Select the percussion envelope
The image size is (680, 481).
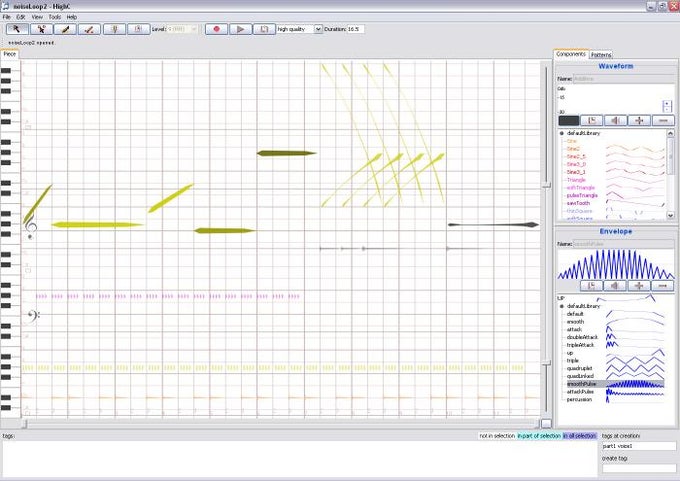point(579,400)
